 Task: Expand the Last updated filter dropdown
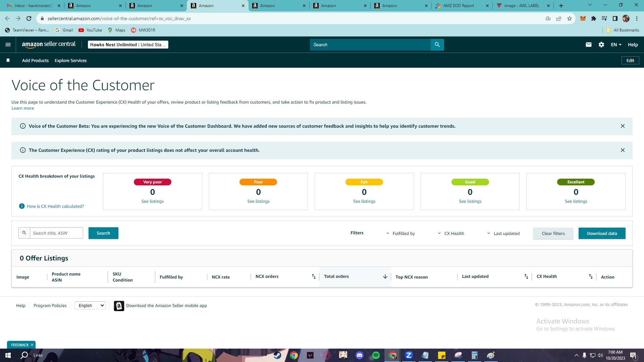pyautogui.click(x=503, y=233)
